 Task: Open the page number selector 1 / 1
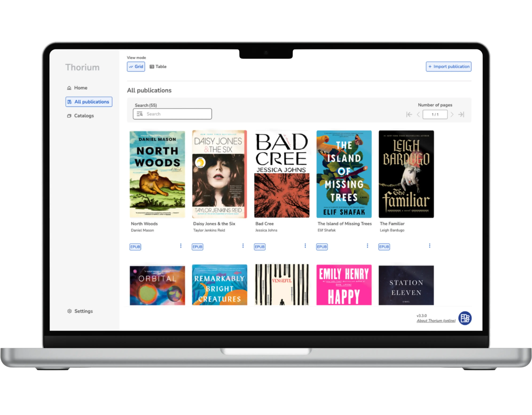click(435, 114)
